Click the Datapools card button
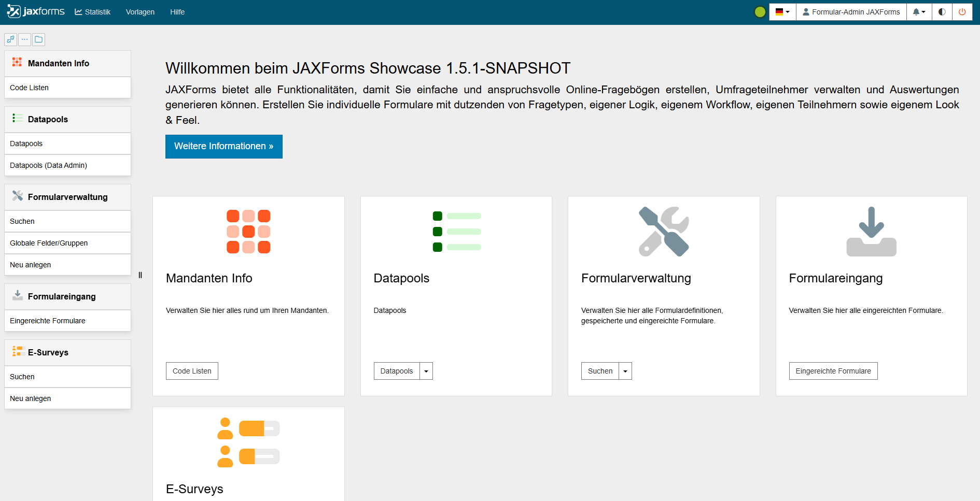Image resolution: width=980 pixels, height=501 pixels. (397, 371)
